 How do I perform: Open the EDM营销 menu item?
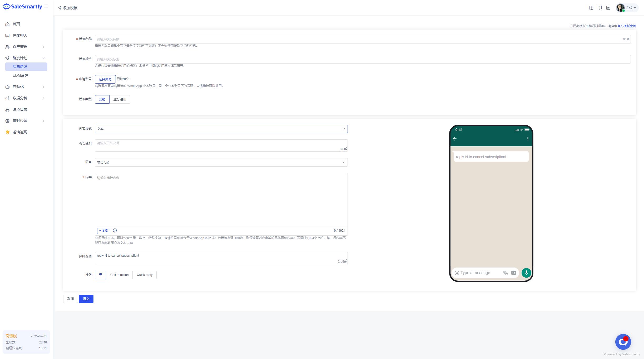[x=20, y=75]
